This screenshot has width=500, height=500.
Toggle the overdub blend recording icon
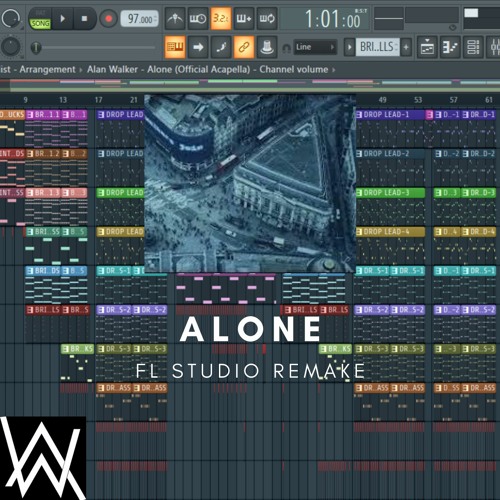pos(244,19)
